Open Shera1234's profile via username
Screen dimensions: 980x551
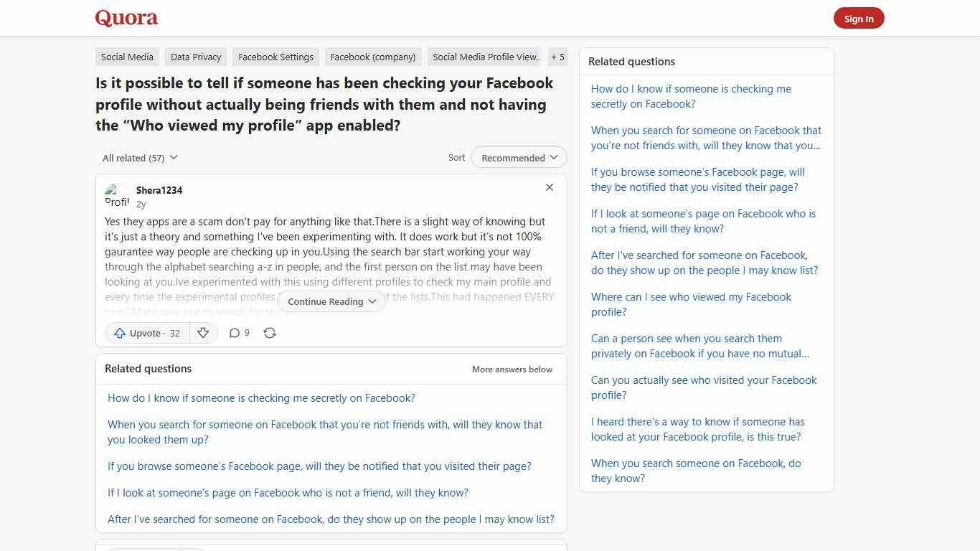pyautogui.click(x=159, y=190)
